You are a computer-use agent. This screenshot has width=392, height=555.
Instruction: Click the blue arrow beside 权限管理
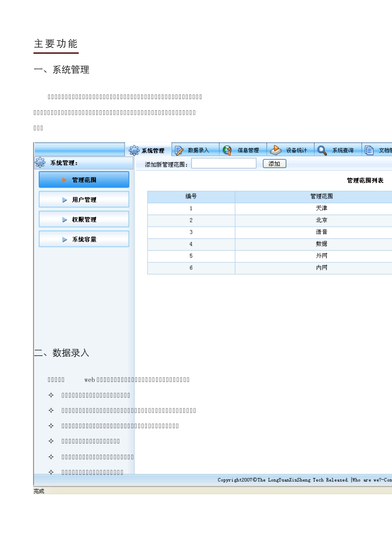coord(64,220)
